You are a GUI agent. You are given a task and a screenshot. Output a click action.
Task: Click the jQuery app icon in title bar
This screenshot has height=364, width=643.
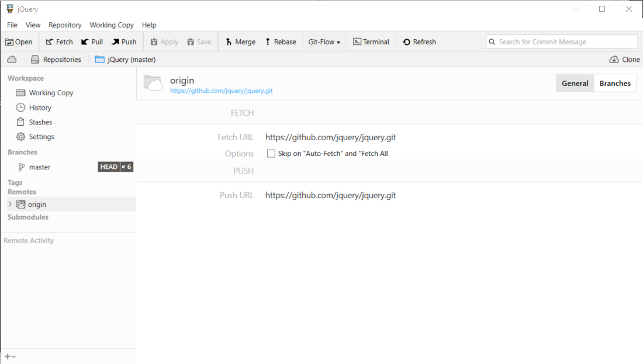point(10,9)
